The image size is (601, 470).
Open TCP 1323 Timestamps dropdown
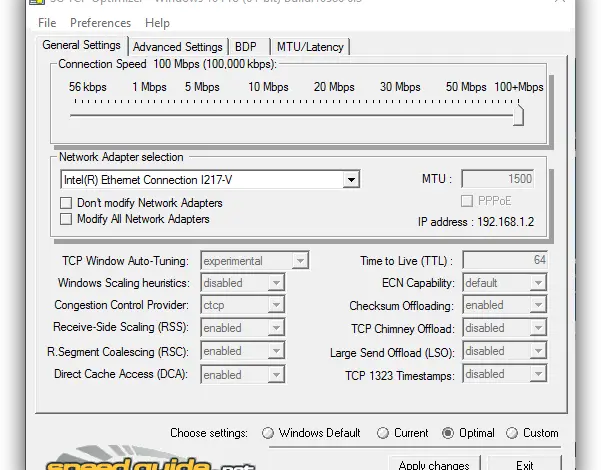coord(538,374)
